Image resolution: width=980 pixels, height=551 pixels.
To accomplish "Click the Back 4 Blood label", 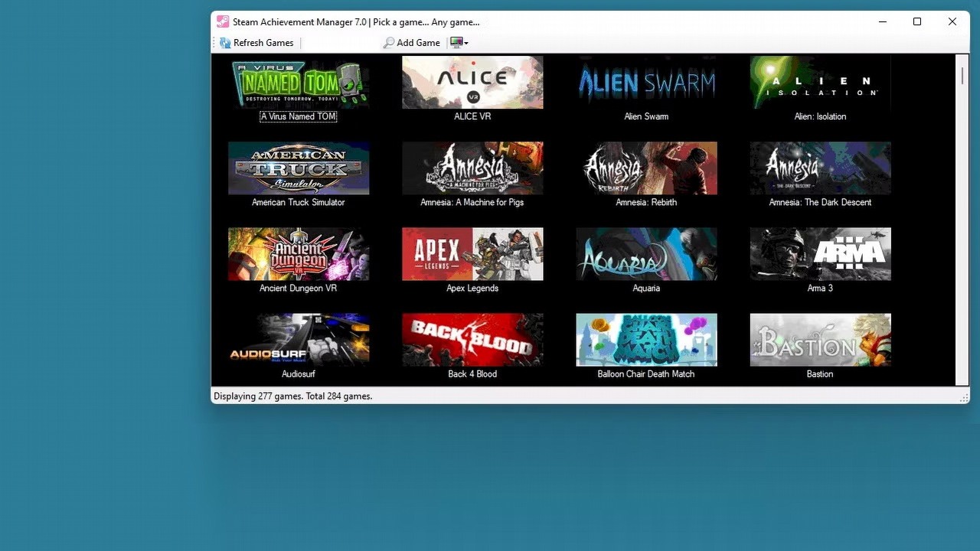I will (472, 374).
